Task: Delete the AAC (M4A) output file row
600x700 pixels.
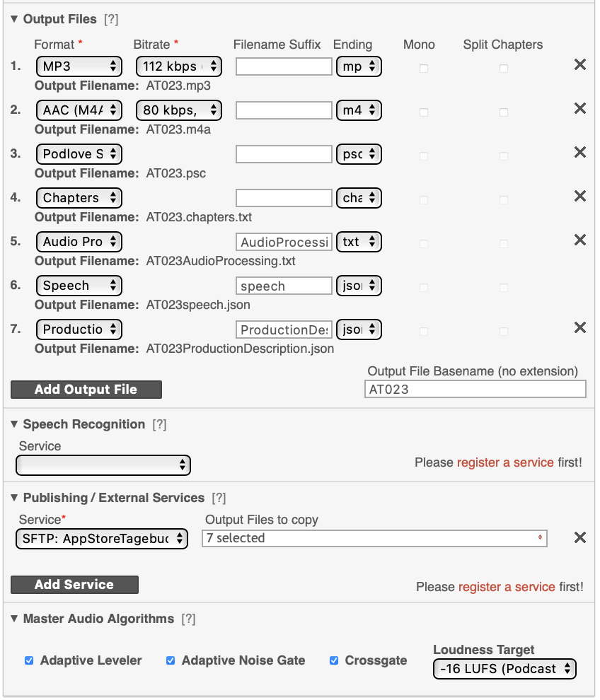Action: tap(580, 108)
